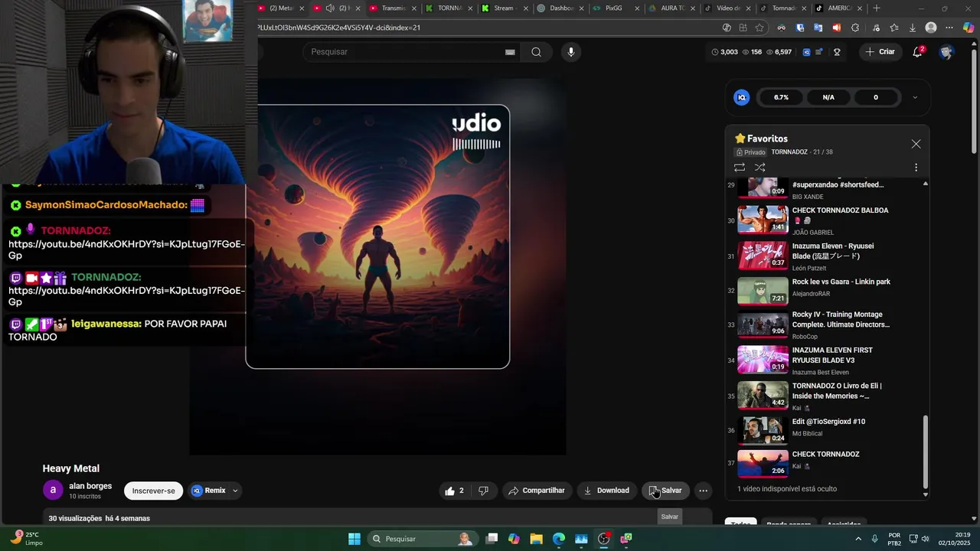Focus the Pesquisar search field

click(406, 52)
